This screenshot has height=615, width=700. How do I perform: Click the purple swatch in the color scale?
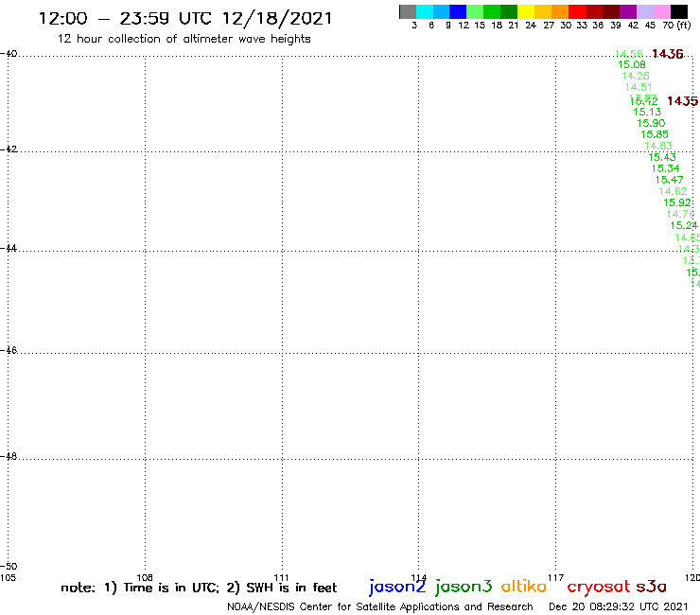[x=628, y=11]
